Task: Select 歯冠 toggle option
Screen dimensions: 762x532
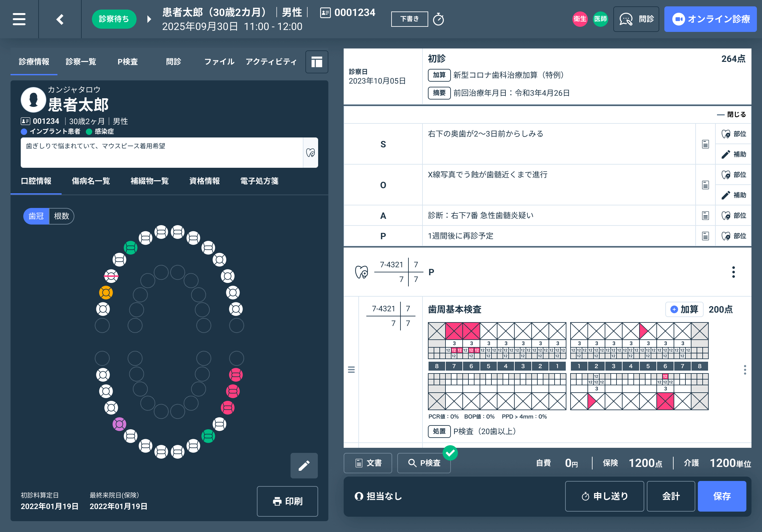Action: tap(36, 216)
